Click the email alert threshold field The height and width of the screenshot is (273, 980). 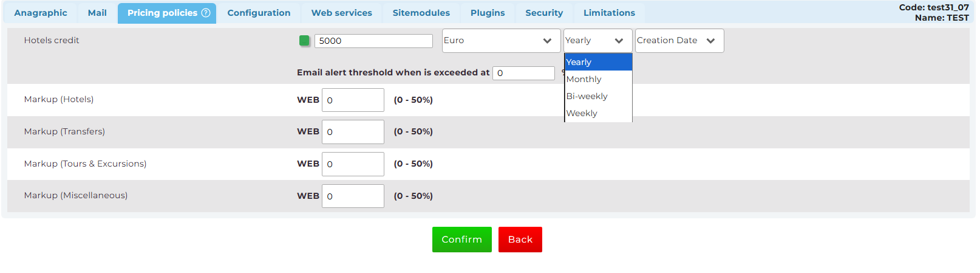click(x=523, y=73)
